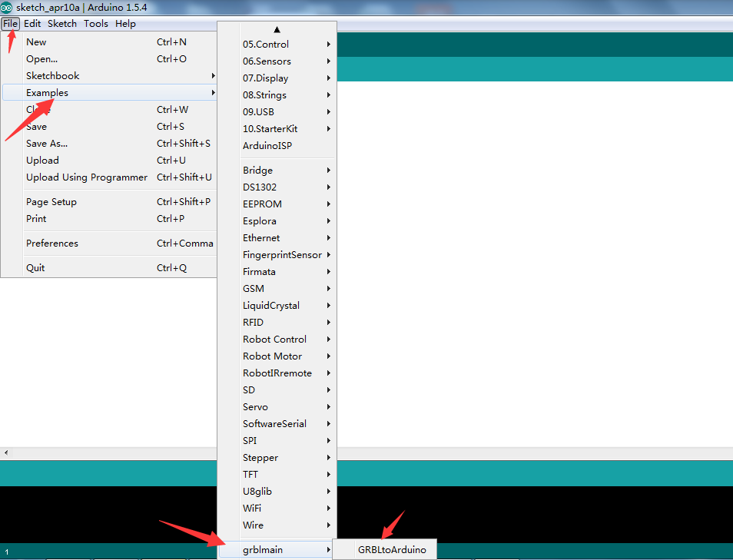Expand RobotIRremote examples

pyautogui.click(x=277, y=373)
